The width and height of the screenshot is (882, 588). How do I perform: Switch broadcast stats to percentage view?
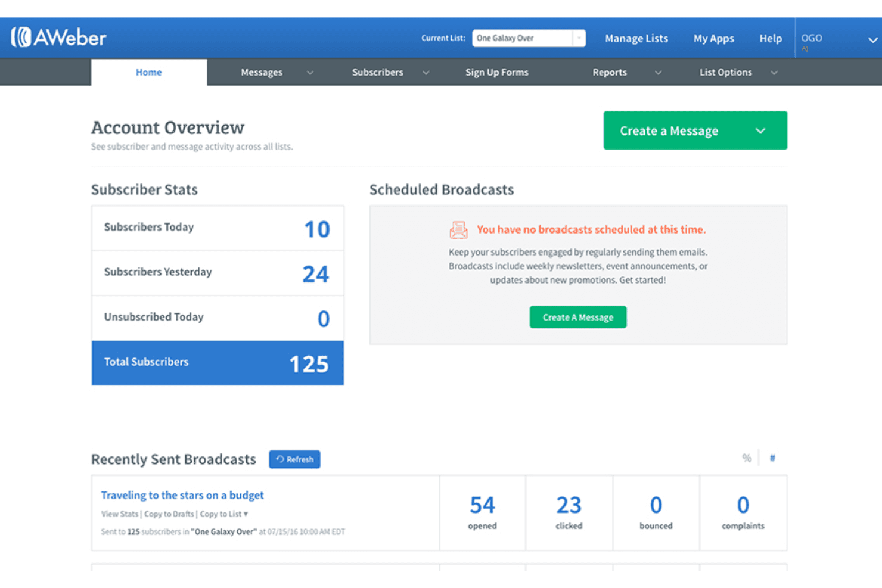pos(746,458)
